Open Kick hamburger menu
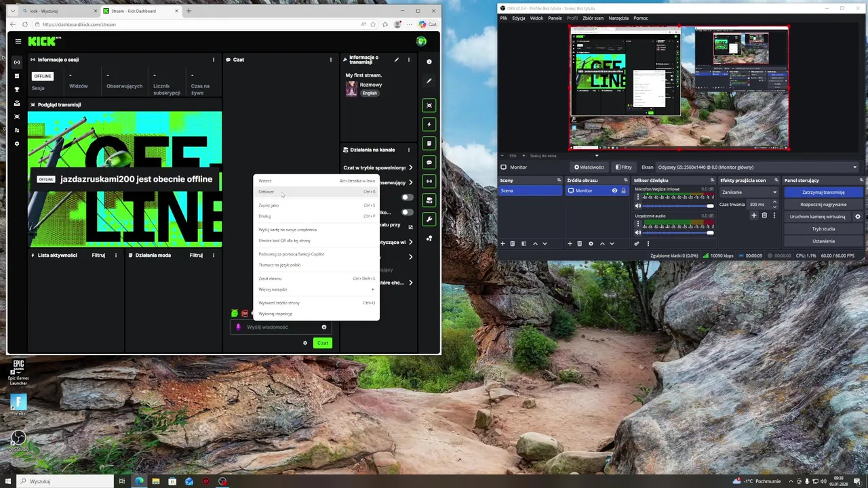 coord(18,41)
